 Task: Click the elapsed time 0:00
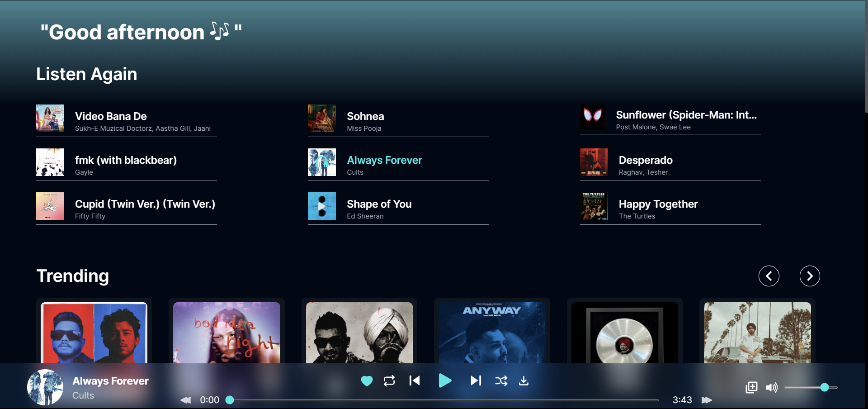(x=210, y=400)
